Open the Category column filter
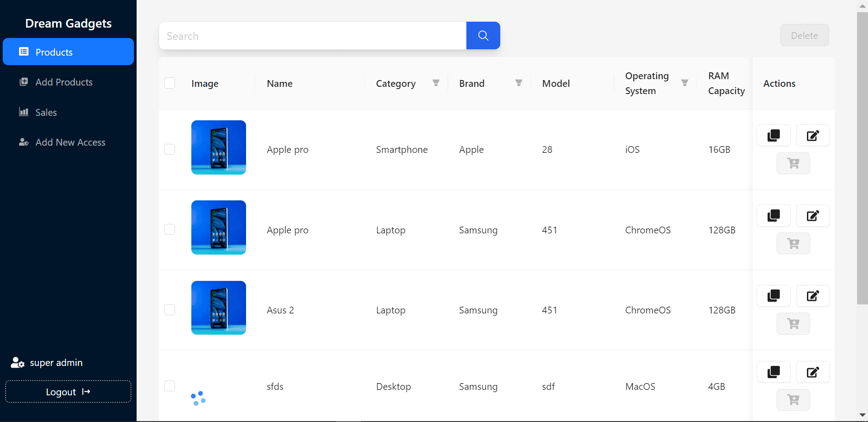 pyautogui.click(x=436, y=83)
